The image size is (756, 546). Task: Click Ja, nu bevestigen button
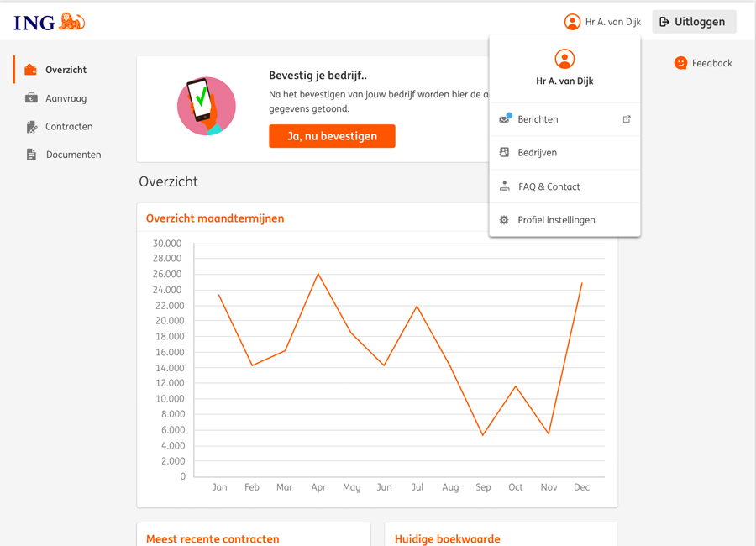click(x=332, y=136)
